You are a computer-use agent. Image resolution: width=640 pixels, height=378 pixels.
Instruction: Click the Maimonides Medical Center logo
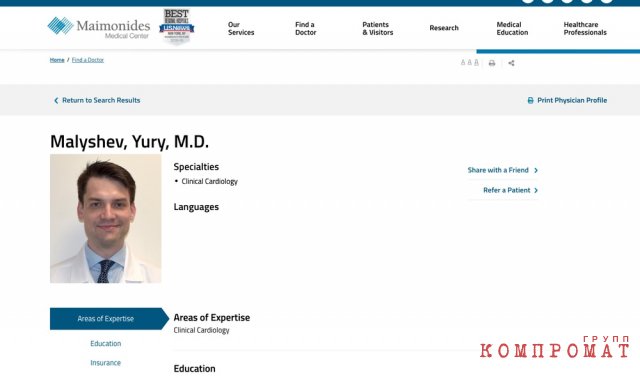click(x=99, y=27)
